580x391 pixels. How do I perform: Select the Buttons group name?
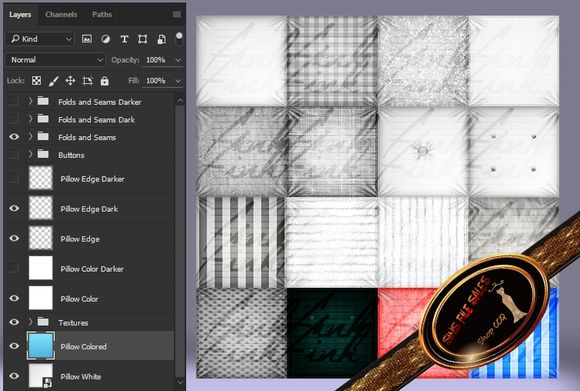(71, 155)
